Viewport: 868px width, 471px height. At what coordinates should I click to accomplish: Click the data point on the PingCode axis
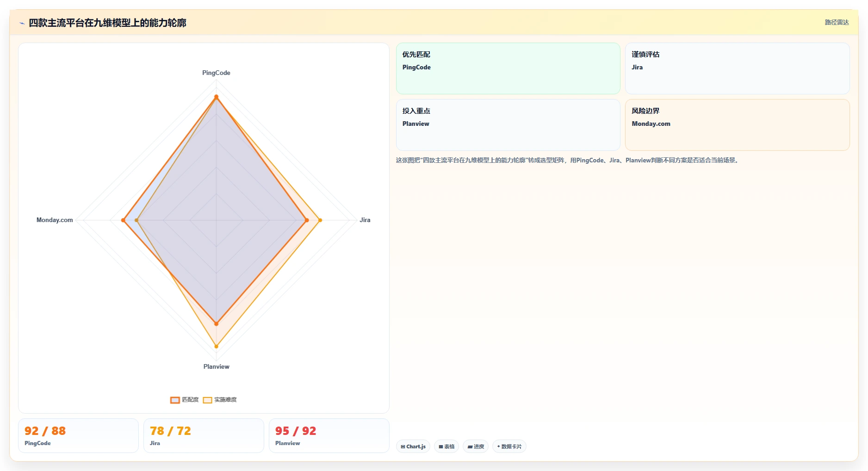point(216,97)
